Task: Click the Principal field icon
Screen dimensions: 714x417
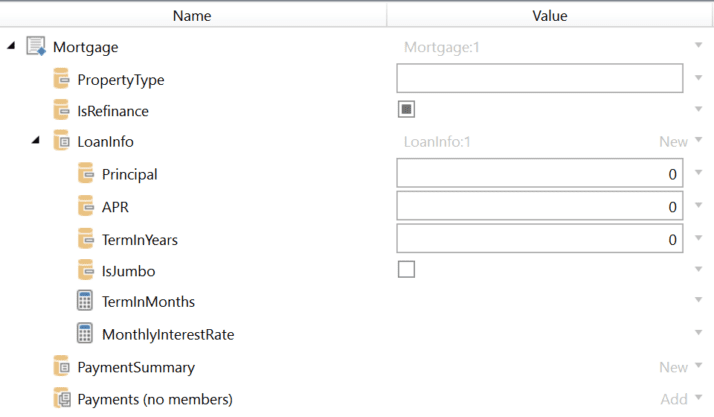Action: click(x=86, y=173)
